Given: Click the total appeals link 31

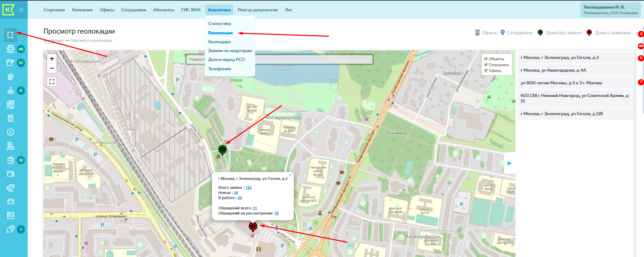Looking at the screenshot, I should pos(255,208).
